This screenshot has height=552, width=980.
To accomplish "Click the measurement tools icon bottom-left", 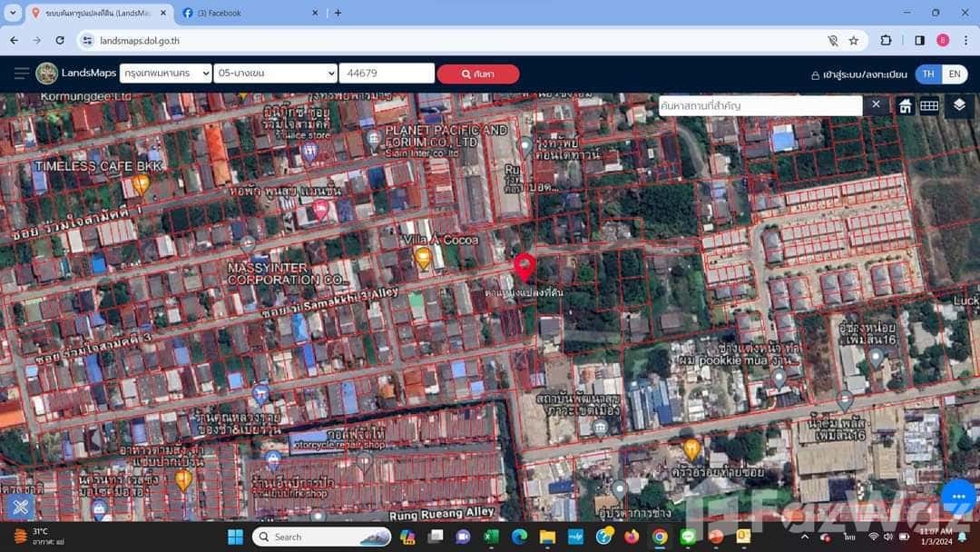I will 20,507.
